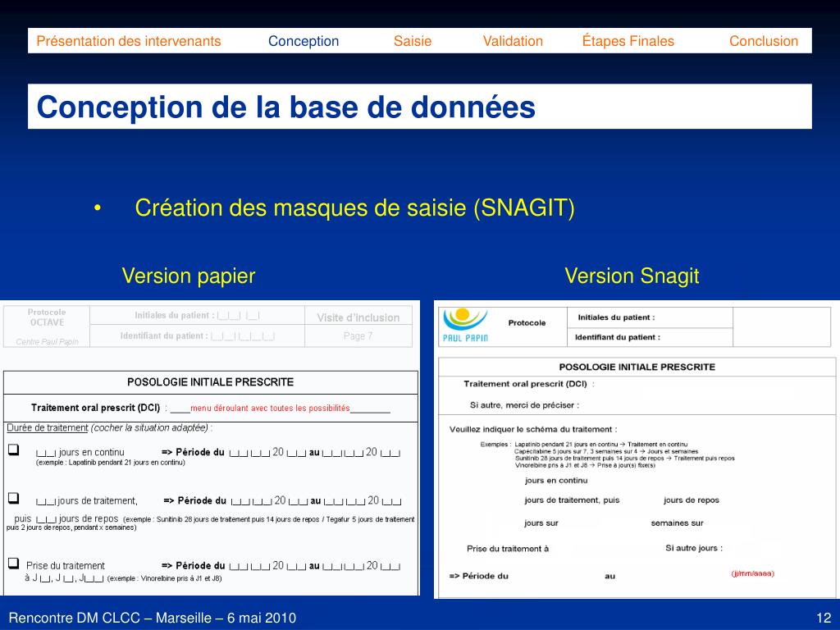Click paper form 'POSOLOGIE INITIALE PRESCRITE' header
This screenshot has width=840, height=630.
click(x=211, y=382)
